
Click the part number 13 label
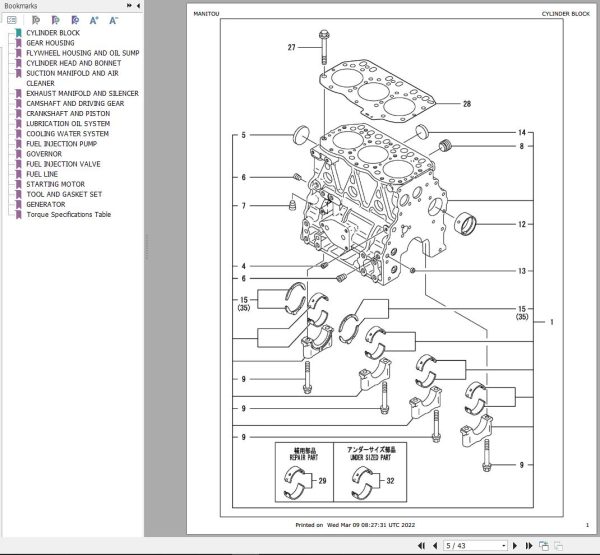[522, 271]
